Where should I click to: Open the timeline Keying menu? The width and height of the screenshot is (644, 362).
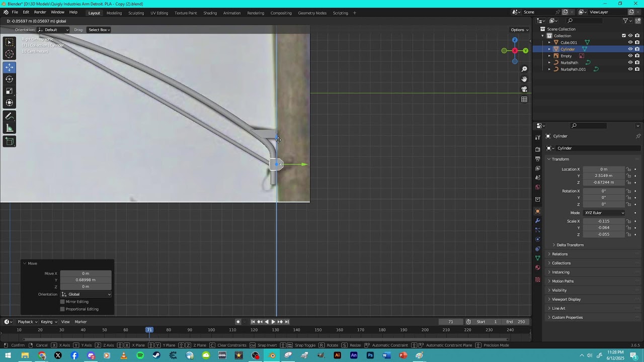(48, 322)
